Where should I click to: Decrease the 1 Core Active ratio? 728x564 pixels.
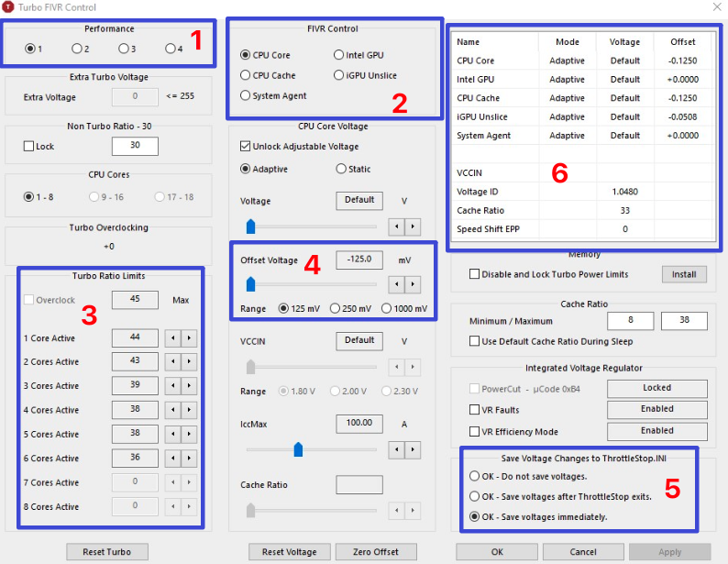coord(172,337)
